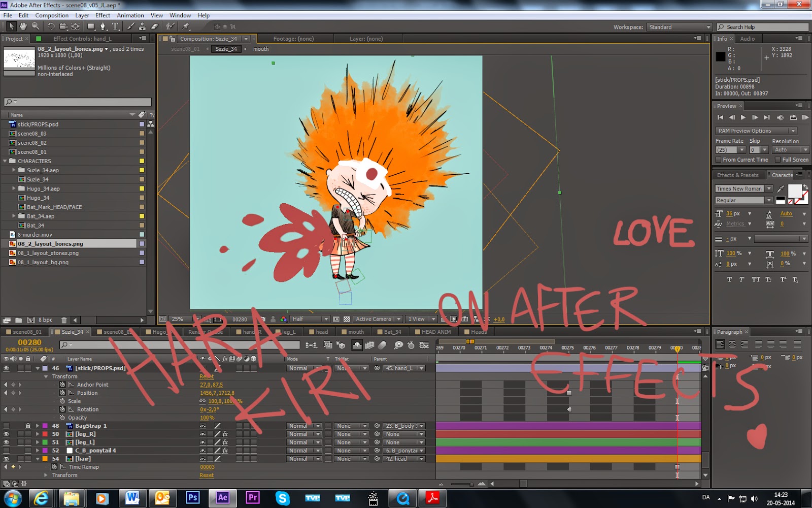Switch to the Effect Controls: hand_L tab
812x508 pixels.
pos(82,39)
